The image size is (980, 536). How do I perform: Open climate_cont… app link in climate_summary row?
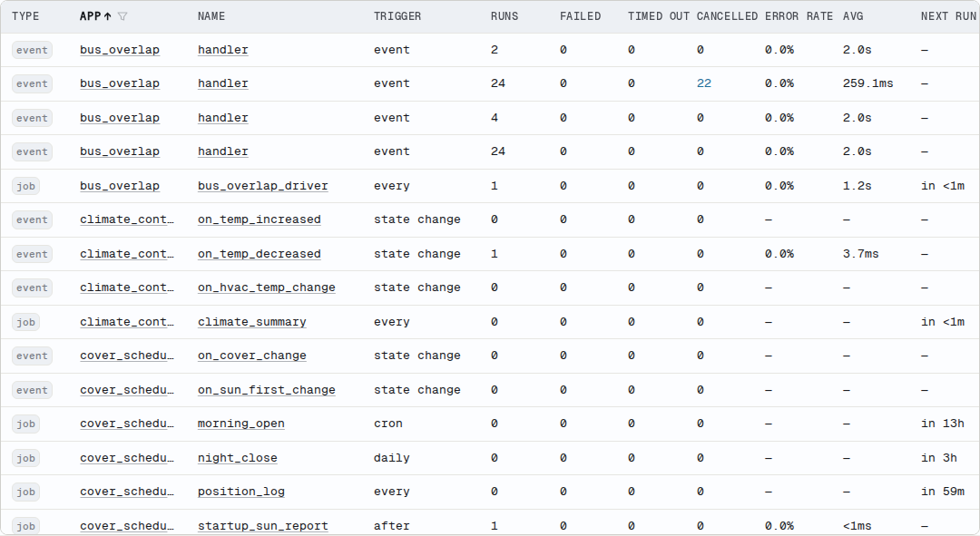click(127, 322)
